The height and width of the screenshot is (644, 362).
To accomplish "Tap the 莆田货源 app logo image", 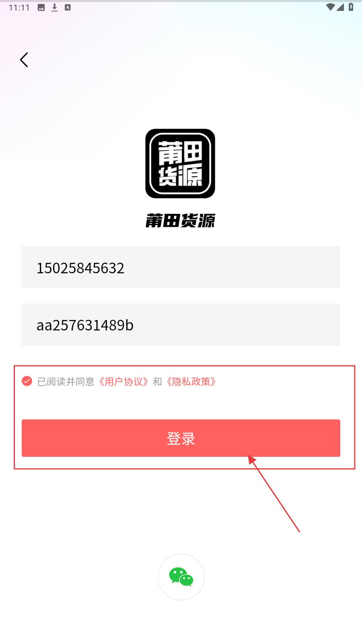I will pos(180,163).
